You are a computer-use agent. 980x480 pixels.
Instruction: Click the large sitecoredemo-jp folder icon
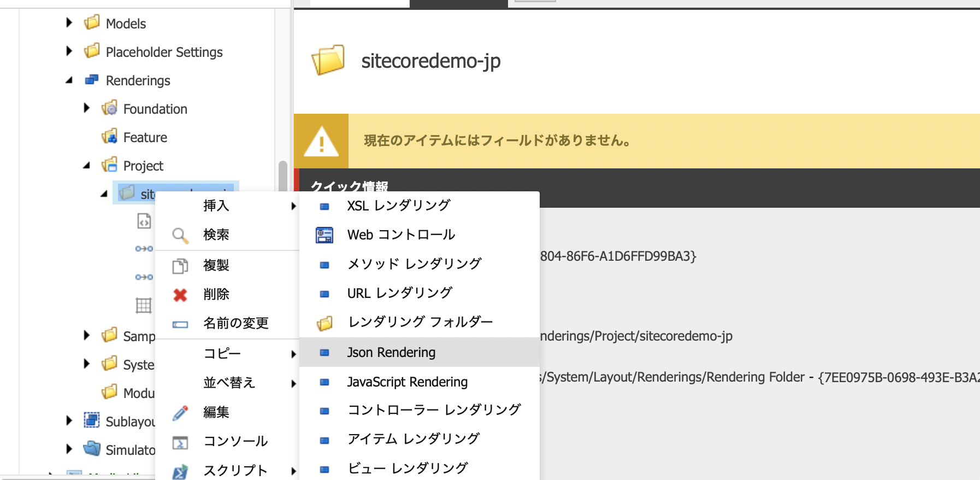pos(328,60)
